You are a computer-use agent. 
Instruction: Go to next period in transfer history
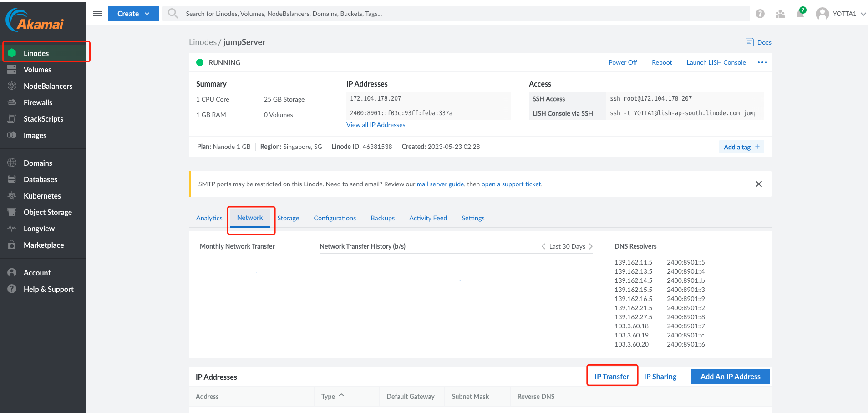tap(591, 246)
